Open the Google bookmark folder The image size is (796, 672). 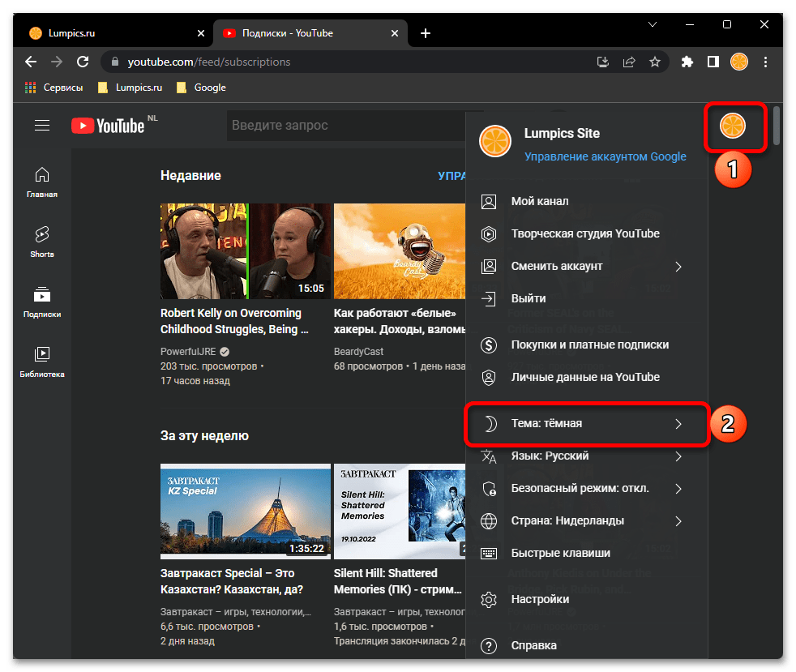point(201,88)
